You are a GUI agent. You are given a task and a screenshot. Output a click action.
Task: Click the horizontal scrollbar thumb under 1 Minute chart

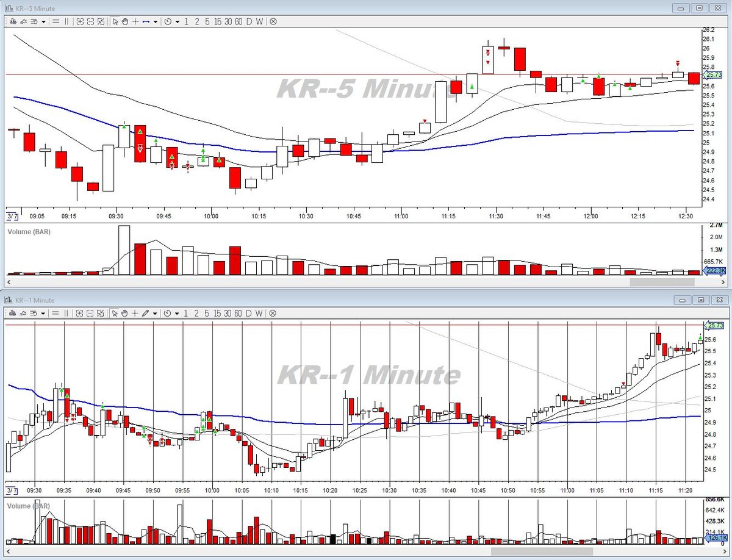[542, 551]
